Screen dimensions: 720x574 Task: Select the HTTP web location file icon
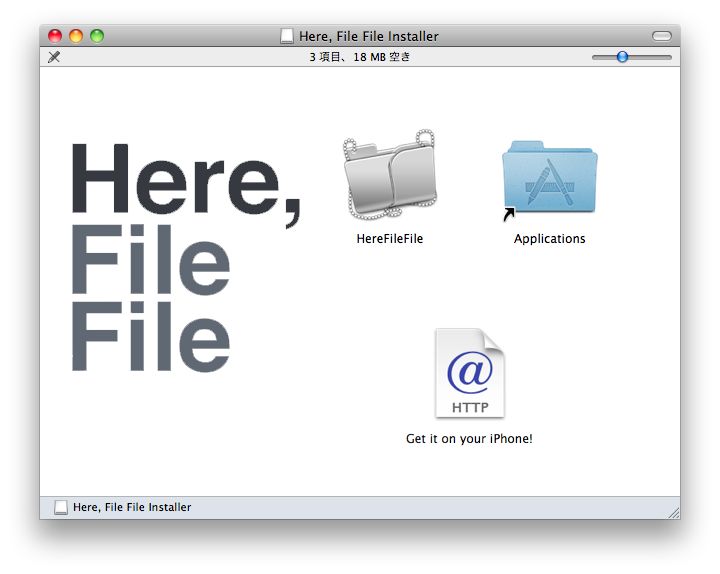pos(470,373)
